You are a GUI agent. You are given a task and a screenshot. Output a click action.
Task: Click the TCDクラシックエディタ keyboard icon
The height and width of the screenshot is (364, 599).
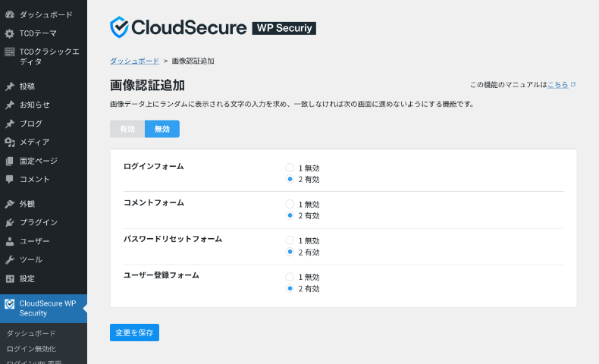pos(10,52)
